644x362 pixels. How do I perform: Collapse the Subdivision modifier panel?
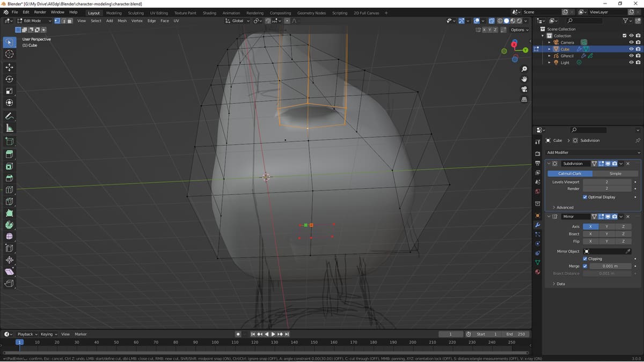548,164
